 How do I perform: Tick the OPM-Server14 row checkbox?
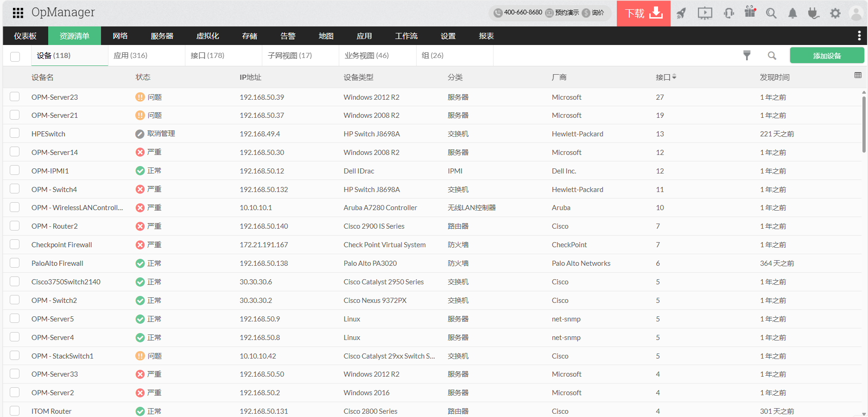point(15,152)
